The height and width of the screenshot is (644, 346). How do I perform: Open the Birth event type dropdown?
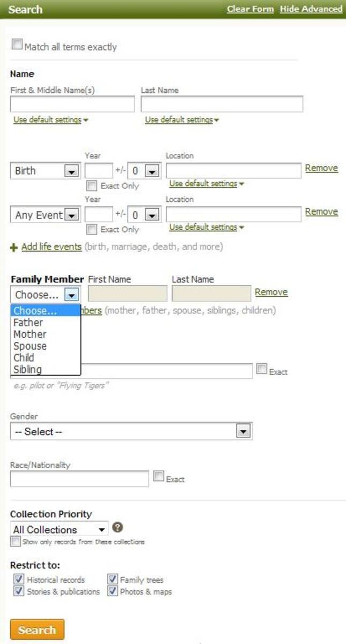pos(72,171)
